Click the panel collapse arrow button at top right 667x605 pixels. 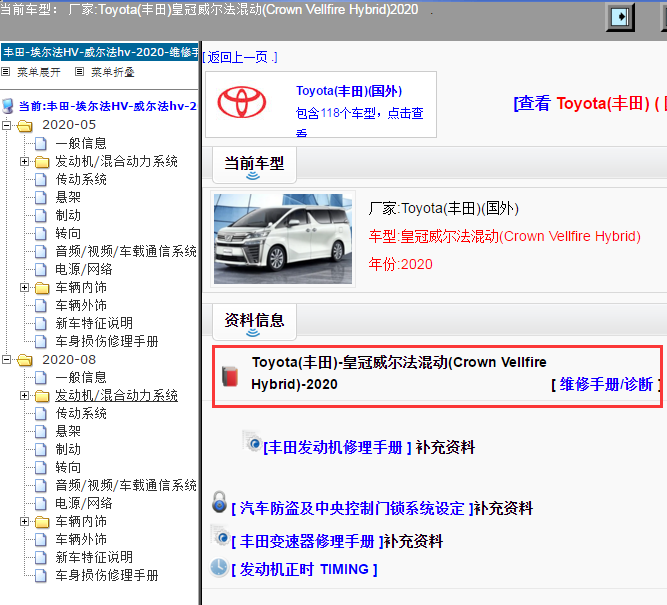pos(620,17)
